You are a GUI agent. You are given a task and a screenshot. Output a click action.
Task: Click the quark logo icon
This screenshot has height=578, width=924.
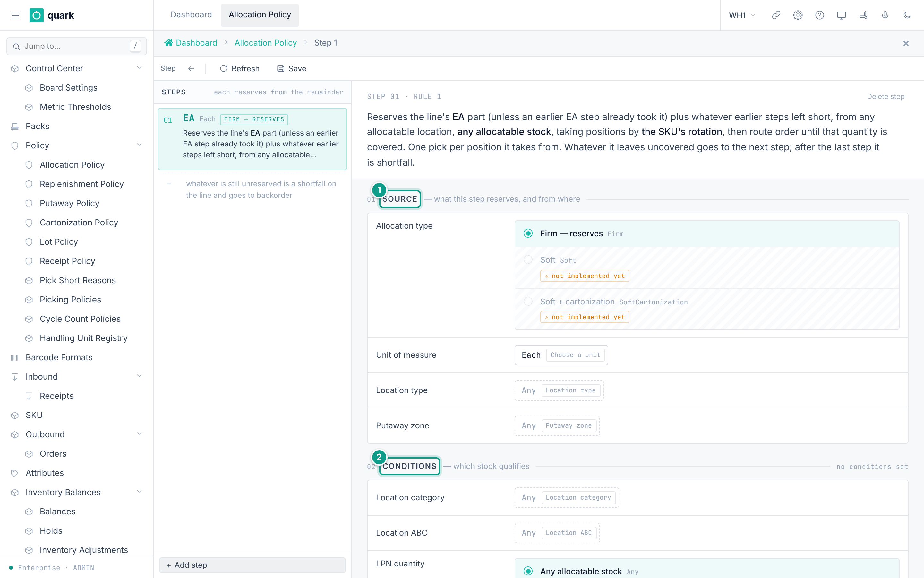36,15
